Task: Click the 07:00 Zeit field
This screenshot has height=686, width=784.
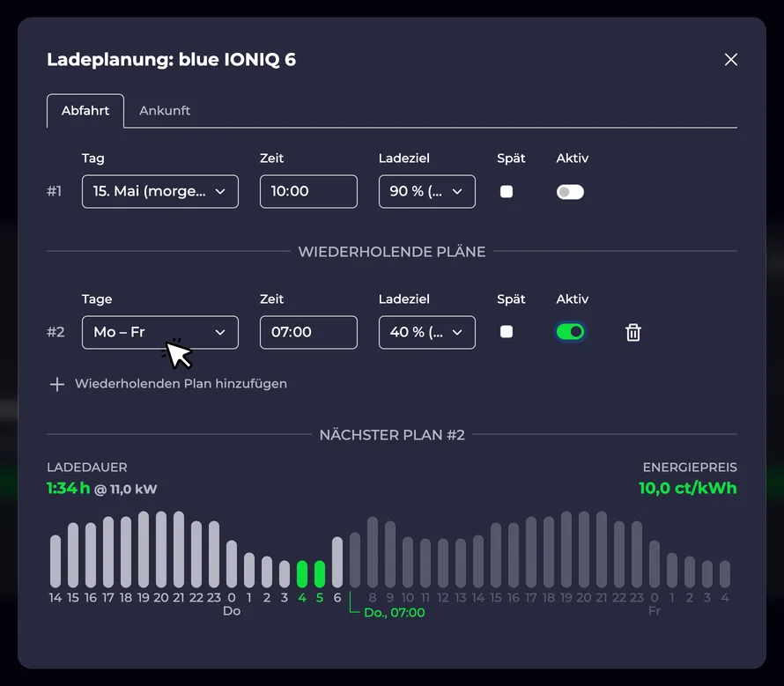Action: point(308,332)
